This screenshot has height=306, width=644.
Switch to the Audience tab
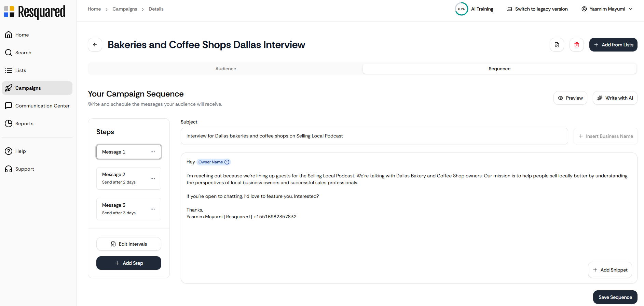coord(225,69)
